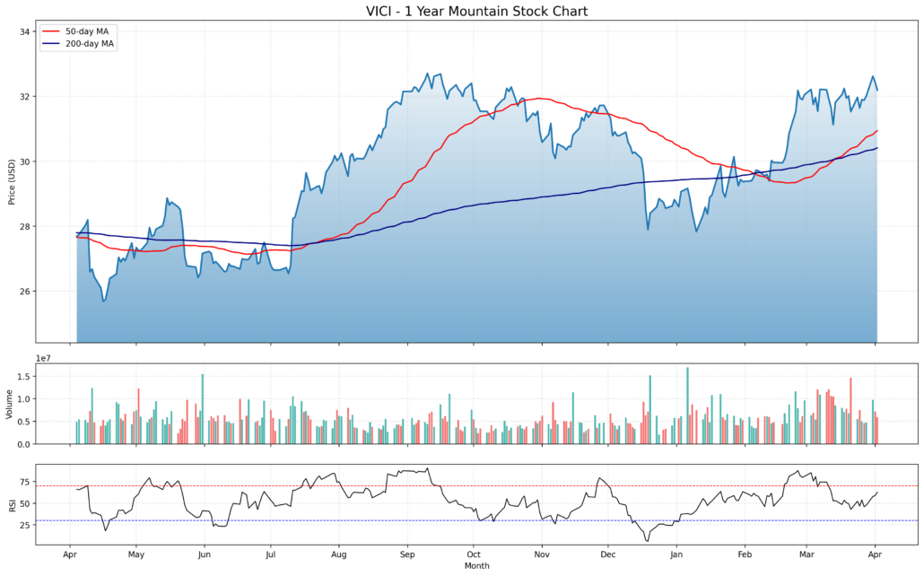Click the Sep month tick label
The image size is (924, 576).
407,554
